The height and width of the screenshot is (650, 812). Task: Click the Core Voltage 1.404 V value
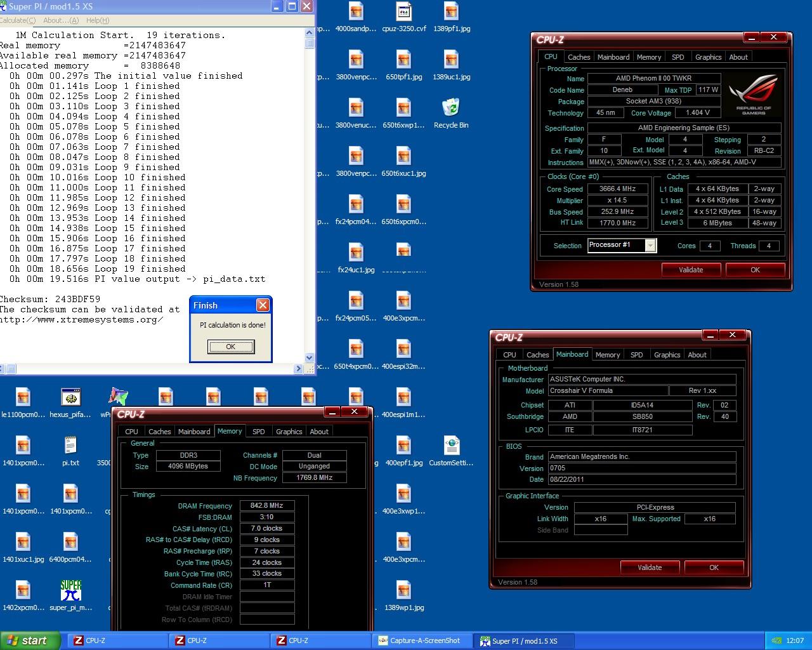click(x=698, y=113)
